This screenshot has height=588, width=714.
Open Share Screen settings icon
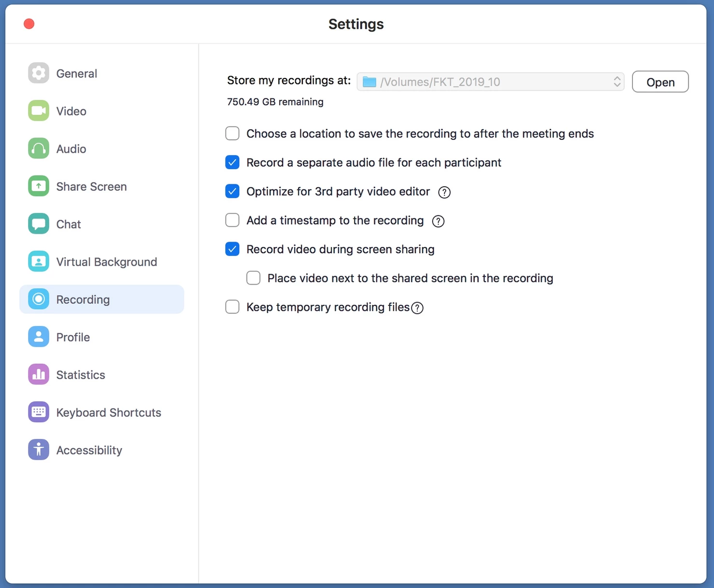pyautogui.click(x=39, y=186)
